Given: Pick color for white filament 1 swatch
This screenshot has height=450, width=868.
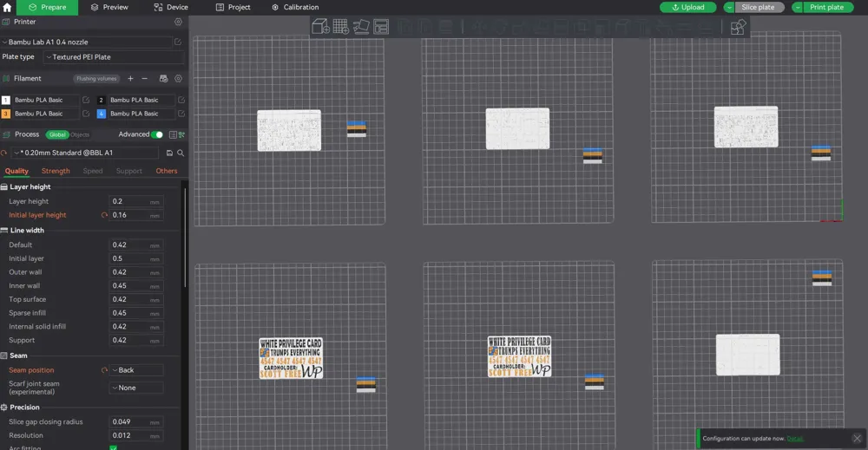Looking at the screenshot, I should click(x=5, y=100).
